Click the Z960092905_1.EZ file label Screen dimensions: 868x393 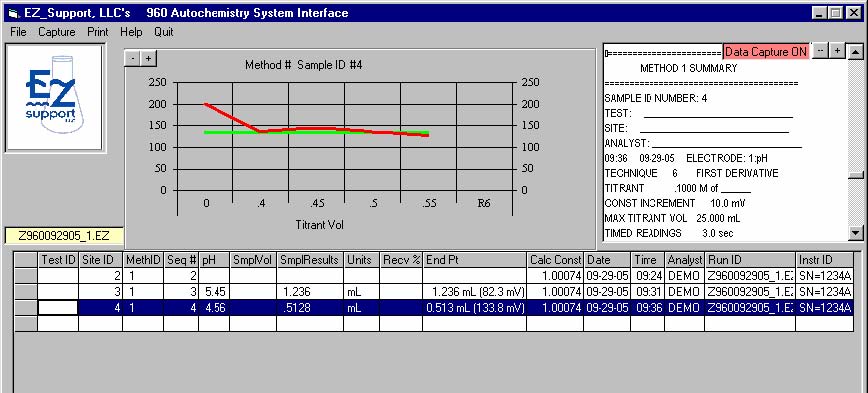click(64, 236)
